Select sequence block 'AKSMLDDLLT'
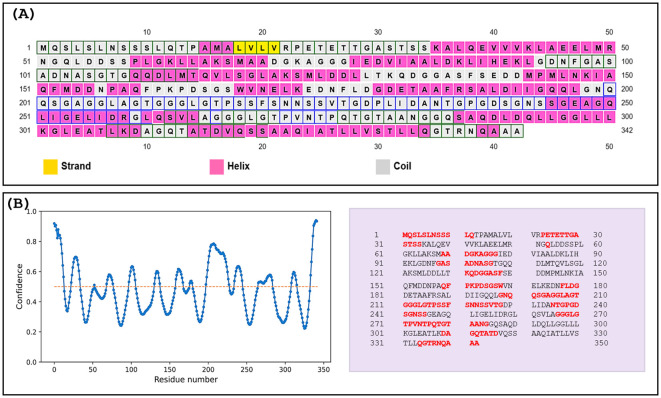The height and width of the screenshot is (398, 661). pyautogui.click(x=426, y=273)
